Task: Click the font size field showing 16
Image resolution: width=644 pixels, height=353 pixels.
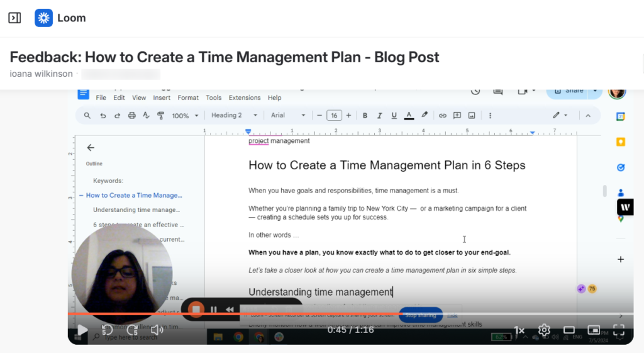Action: coord(335,116)
